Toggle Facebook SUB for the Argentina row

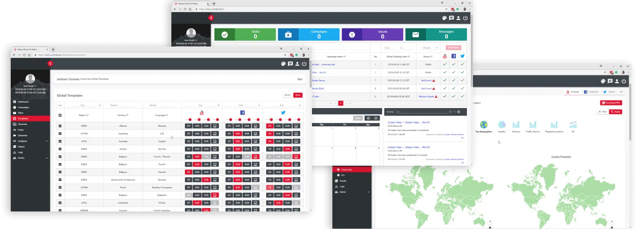pyautogui.click(x=238, y=133)
